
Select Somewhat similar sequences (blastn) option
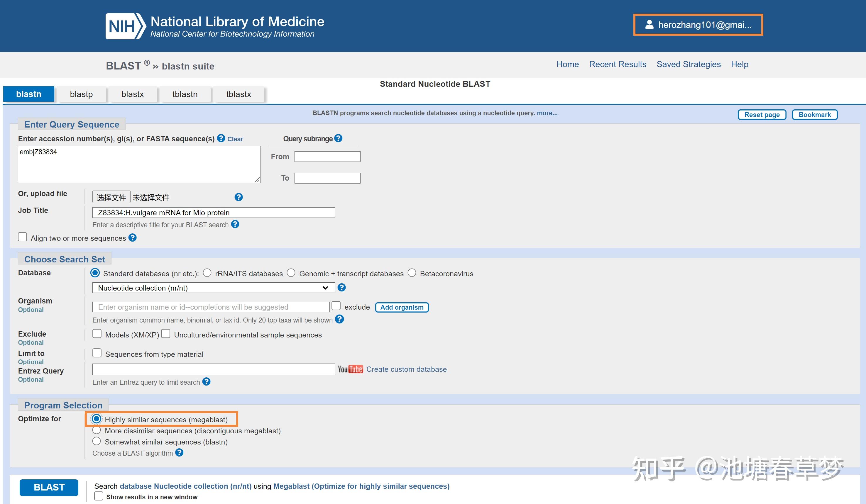click(x=97, y=441)
